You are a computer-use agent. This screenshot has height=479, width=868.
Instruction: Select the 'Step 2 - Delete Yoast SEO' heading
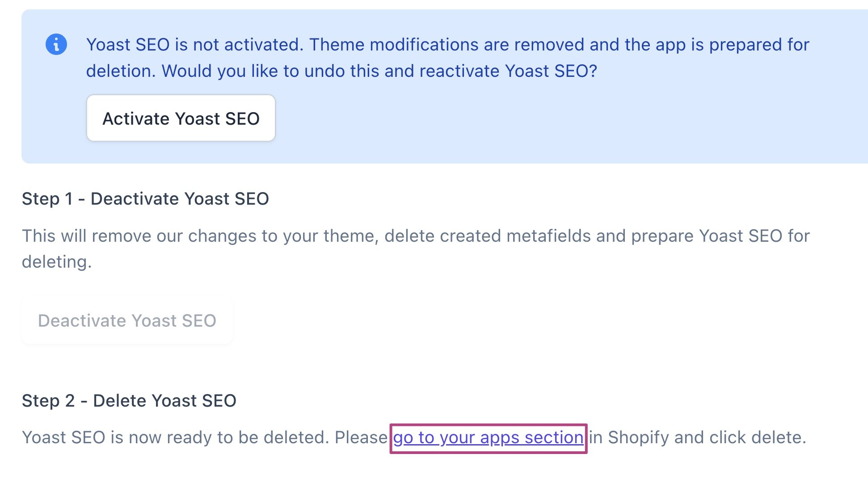pos(129,401)
